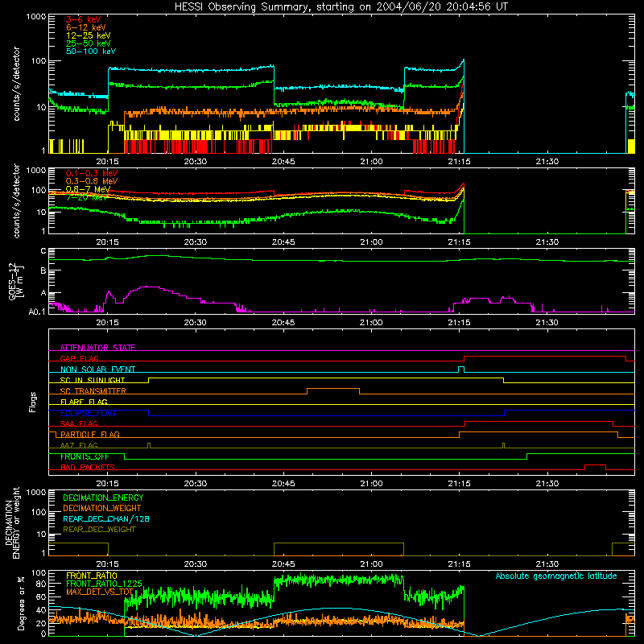
Task: Pick the 0.8-7 MeV legend label
Action: coord(88,189)
